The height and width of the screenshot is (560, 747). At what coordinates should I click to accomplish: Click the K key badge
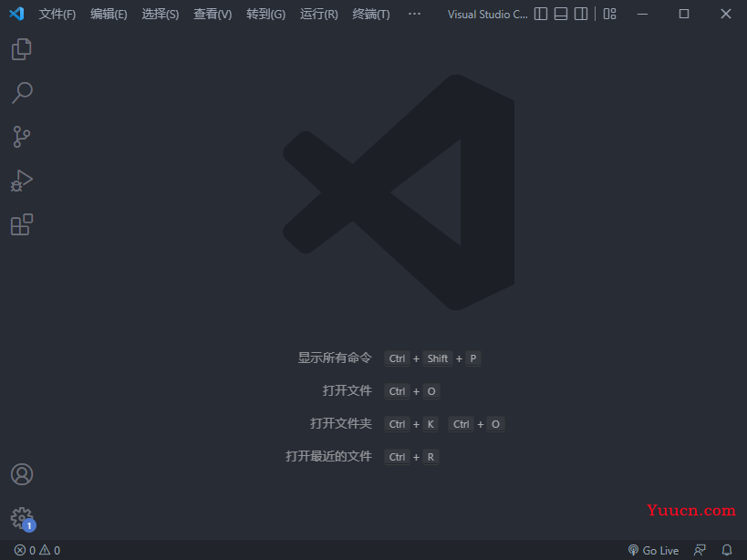pos(431,424)
